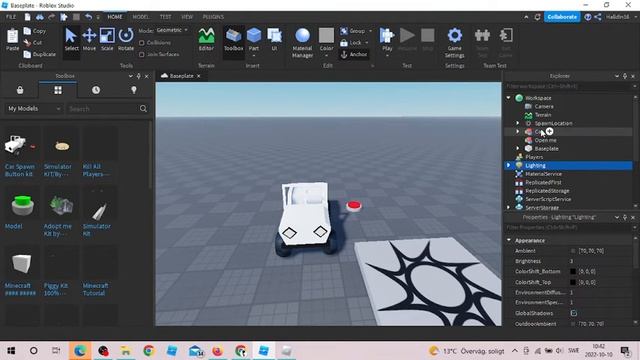Click the Copy button
640x360 pixels.
pos(35,31)
